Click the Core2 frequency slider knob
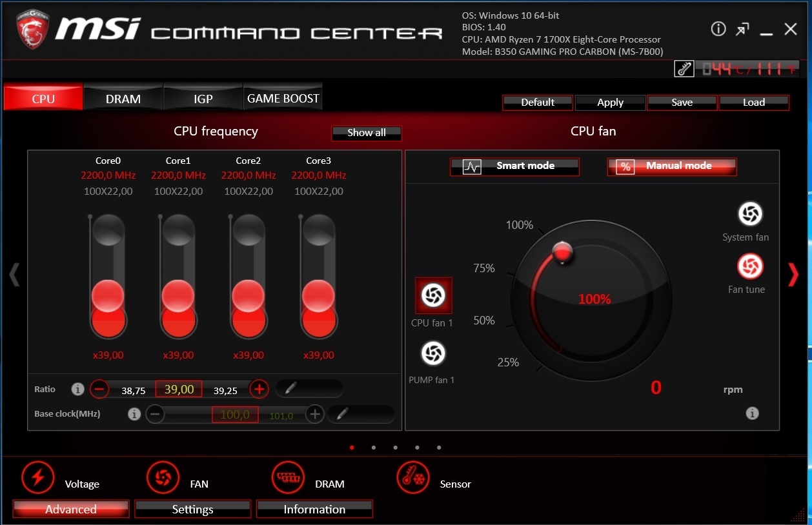Viewport: 812px width, 525px height. coord(249,296)
